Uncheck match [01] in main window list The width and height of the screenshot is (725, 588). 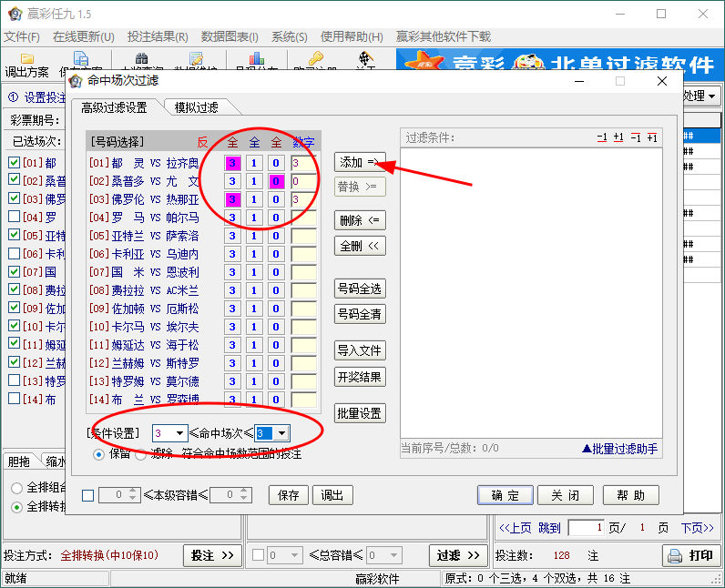click(x=15, y=162)
